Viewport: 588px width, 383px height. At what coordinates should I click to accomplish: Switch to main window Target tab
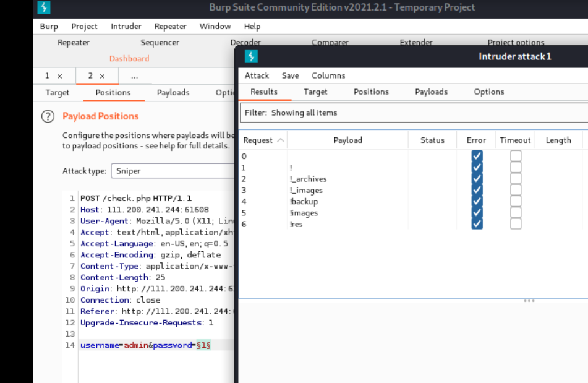(58, 93)
